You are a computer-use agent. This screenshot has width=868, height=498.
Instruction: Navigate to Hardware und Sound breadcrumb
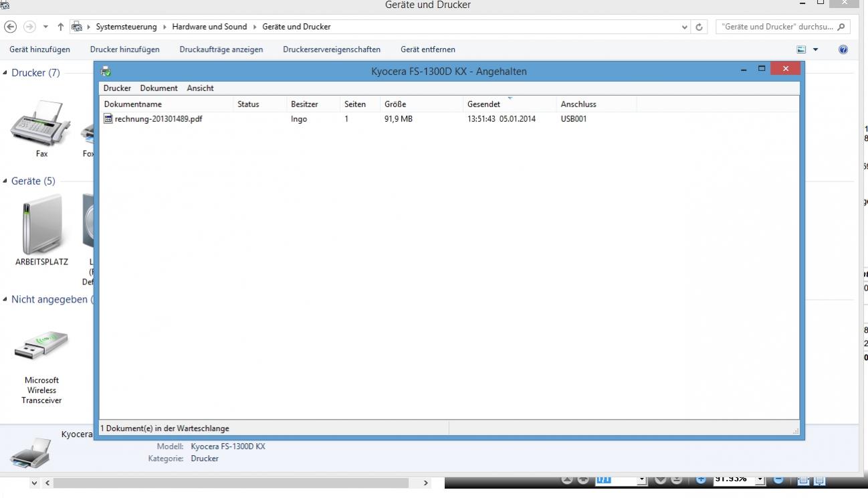pyautogui.click(x=209, y=27)
